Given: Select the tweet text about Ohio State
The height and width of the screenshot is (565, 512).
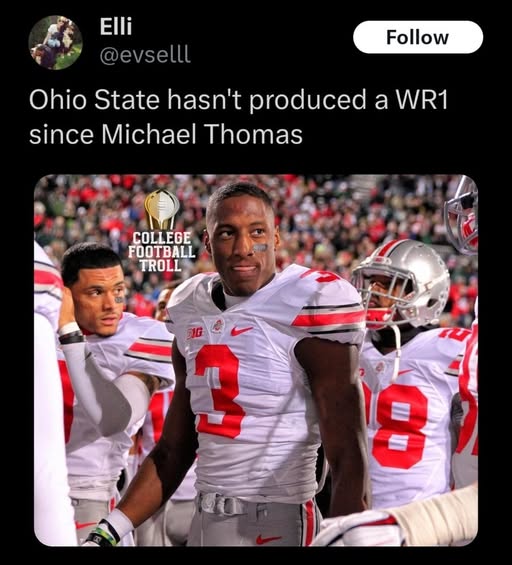Looking at the screenshot, I should point(238,117).
